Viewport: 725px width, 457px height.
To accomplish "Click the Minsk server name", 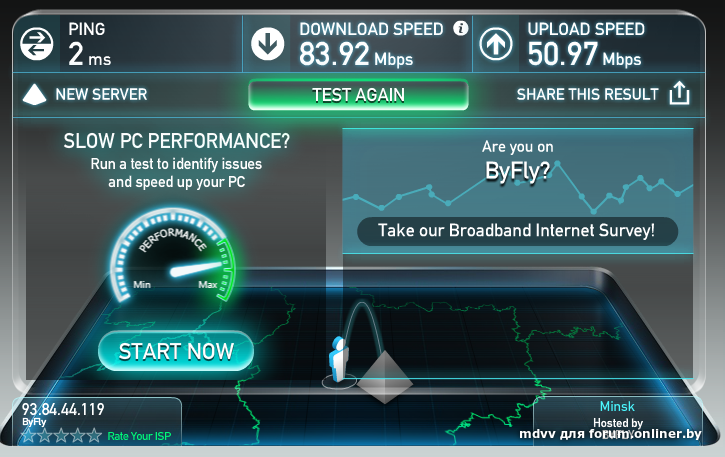I will tap(617, 406).
